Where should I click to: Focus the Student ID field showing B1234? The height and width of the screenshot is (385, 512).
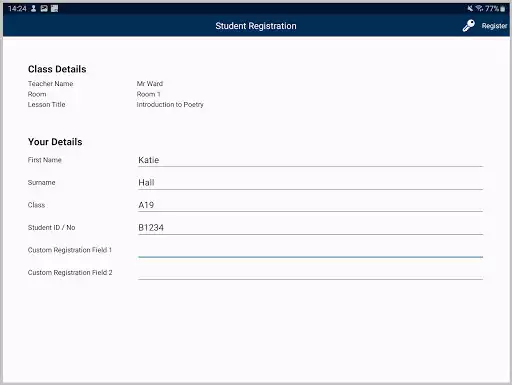310,228
